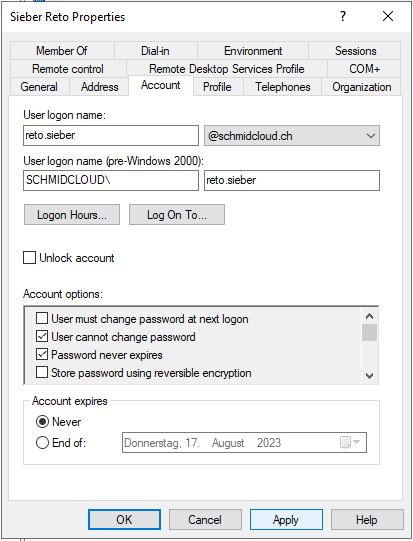Viewport: 413px width, 541px height.
Task: Open the Remote control tab
Action: click(68, 69)
